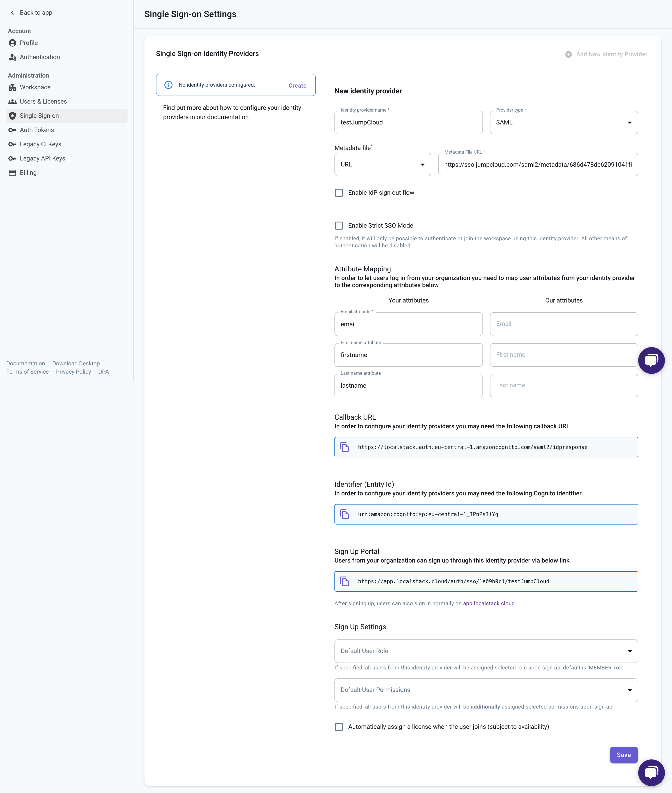672x793 pixels.
Task: Enable IdP sign out flow
Action: tap(339, 192)
